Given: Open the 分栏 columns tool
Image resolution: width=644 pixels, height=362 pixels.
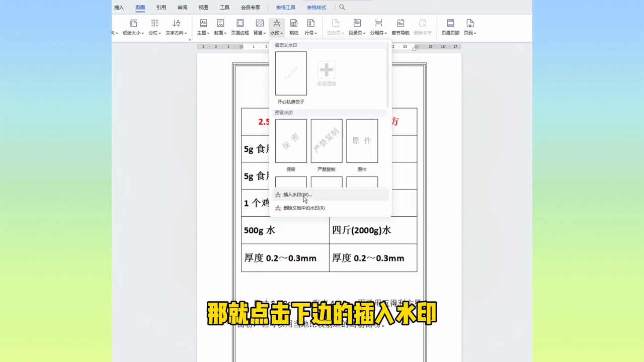Looking at the screenshot, I should 154,28.
